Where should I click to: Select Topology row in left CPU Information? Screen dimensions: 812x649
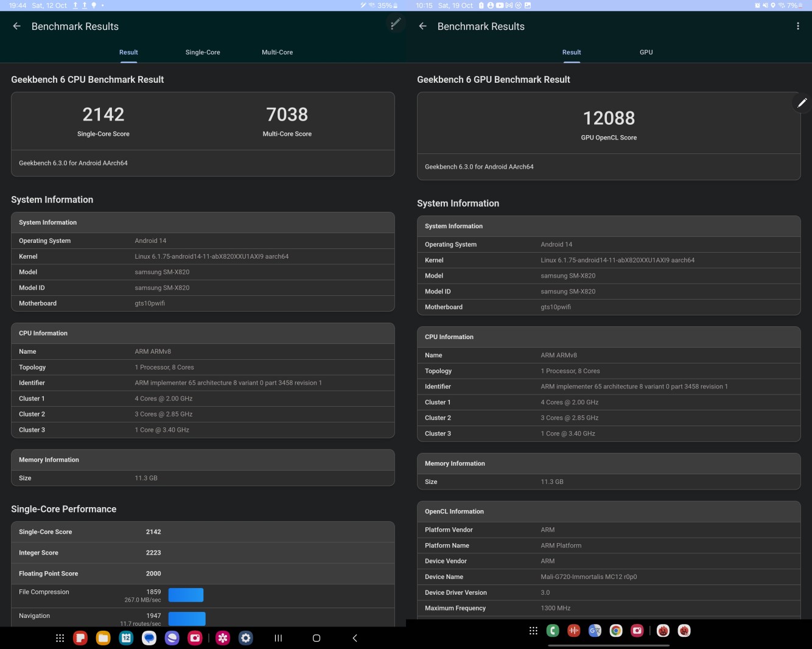[x=203, y=367]
